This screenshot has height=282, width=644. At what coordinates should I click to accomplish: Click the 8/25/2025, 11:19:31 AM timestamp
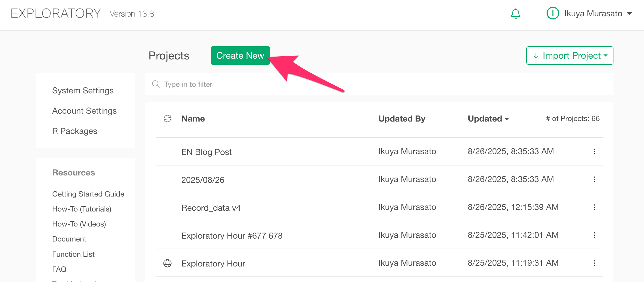coord(513,263)
